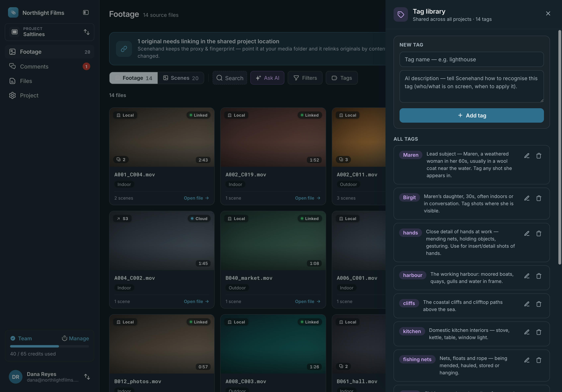The width and height of the screenshot is (562, 392).
Task: Edit the hands tag
Action: (527, 233)
